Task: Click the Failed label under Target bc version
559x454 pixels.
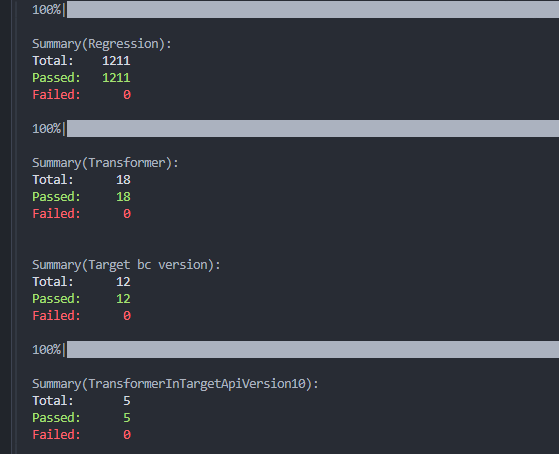Action: click(x=56, y=316)
